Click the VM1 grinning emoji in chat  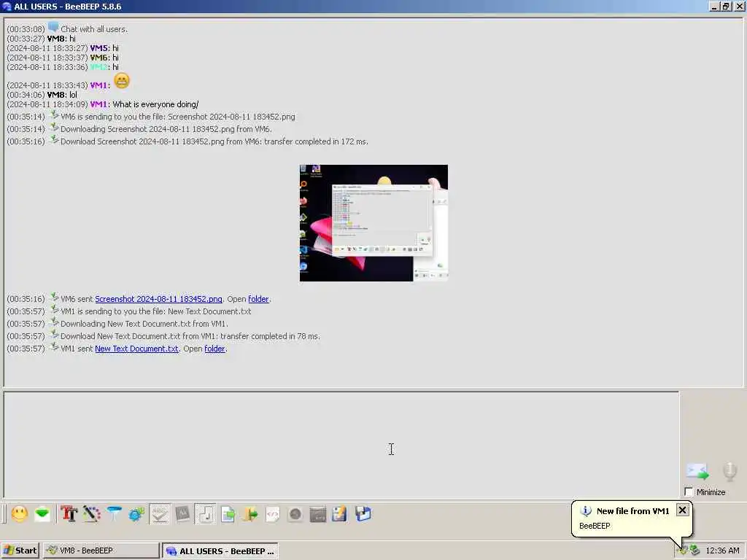click(122, 80)
